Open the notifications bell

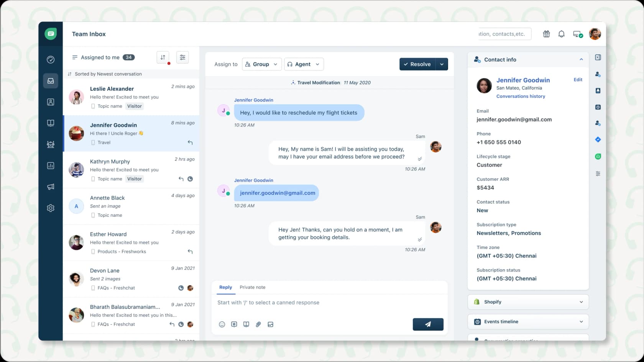(562, 34)
